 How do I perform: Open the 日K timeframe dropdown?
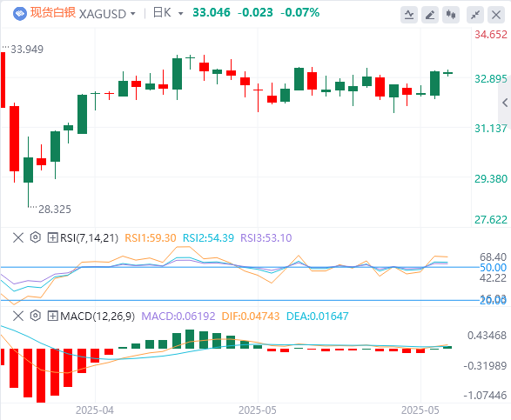[168, 13]
